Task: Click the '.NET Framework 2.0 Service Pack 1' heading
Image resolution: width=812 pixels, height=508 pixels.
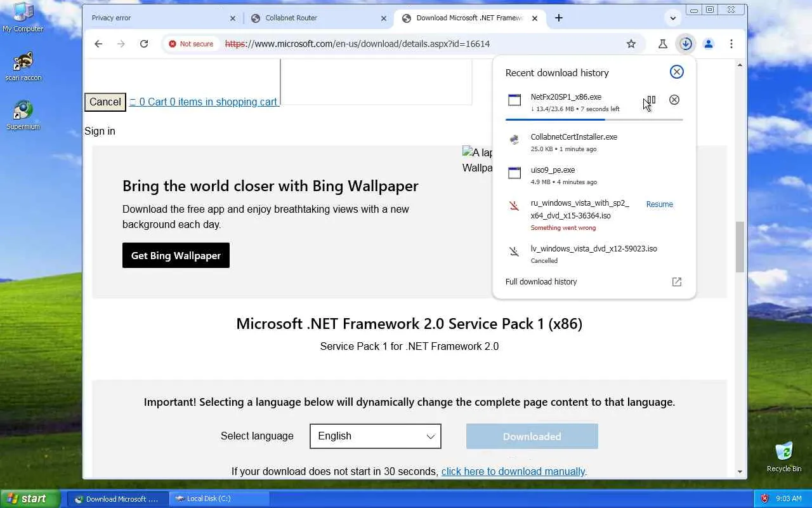Action: (409, 324)
